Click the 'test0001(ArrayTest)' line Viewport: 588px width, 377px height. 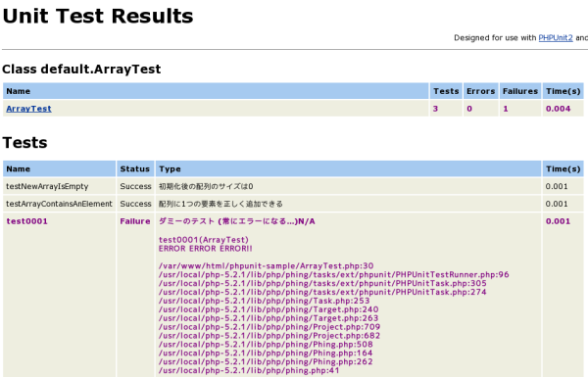click(204, 240)
